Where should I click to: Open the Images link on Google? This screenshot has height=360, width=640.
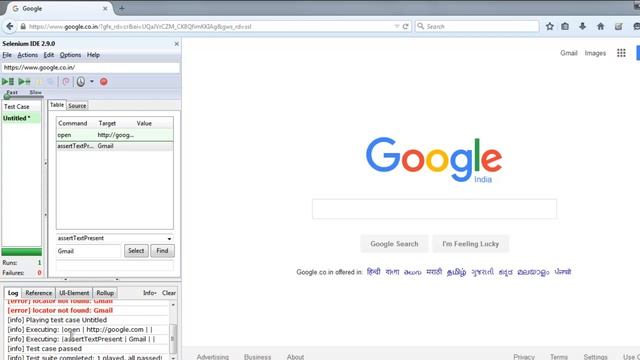(595, 53)
